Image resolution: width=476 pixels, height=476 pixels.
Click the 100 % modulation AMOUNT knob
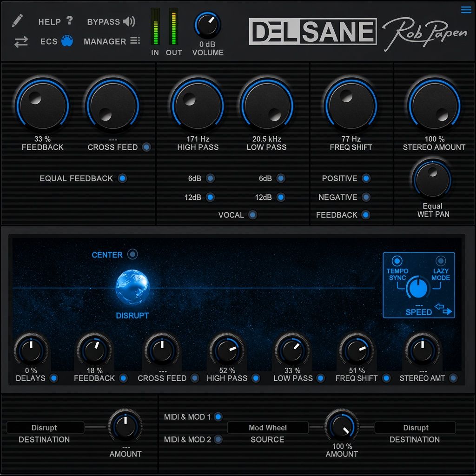pos(342,426)
